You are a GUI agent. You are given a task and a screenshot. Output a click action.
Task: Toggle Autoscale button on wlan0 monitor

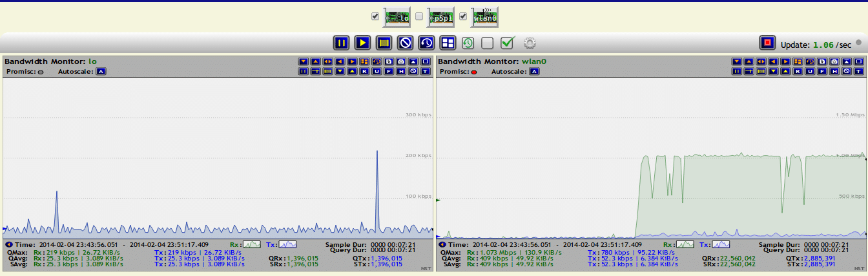(x=535, y=71)
